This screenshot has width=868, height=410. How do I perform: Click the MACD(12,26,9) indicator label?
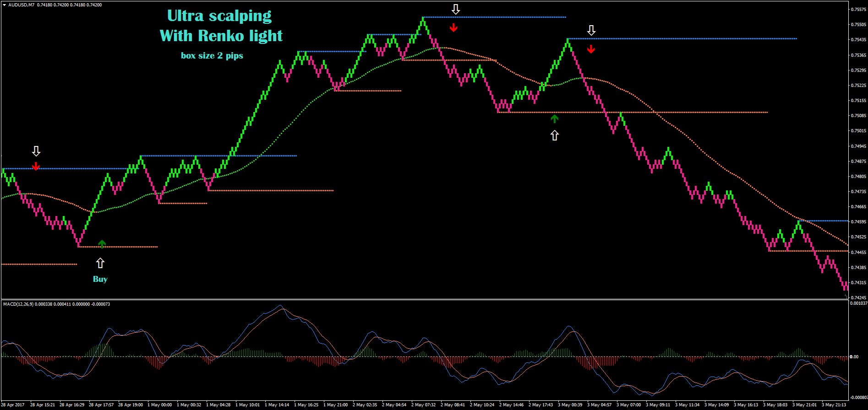tap(18, 304)
